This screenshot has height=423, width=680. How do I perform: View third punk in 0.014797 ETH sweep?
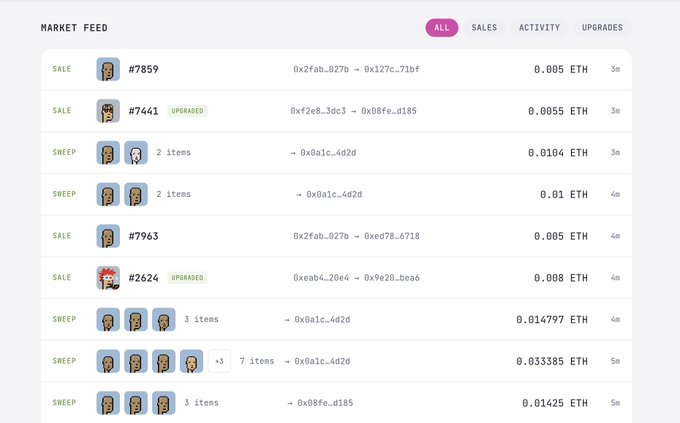163,319
